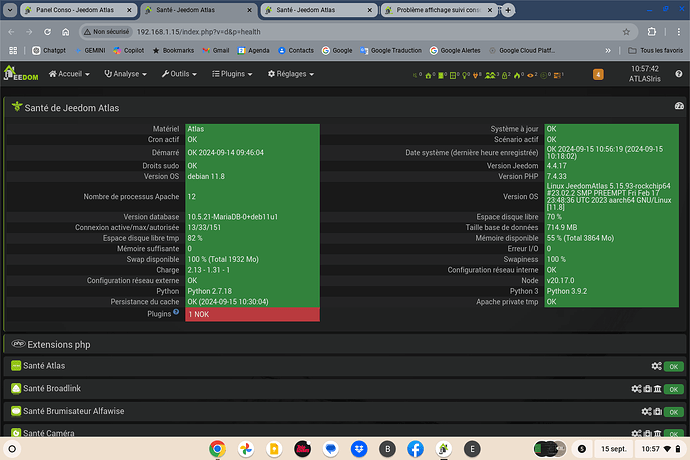Click the flame heating summary icon
The height and width of the screenshot is (460, 690).
[x=517, y=76]
